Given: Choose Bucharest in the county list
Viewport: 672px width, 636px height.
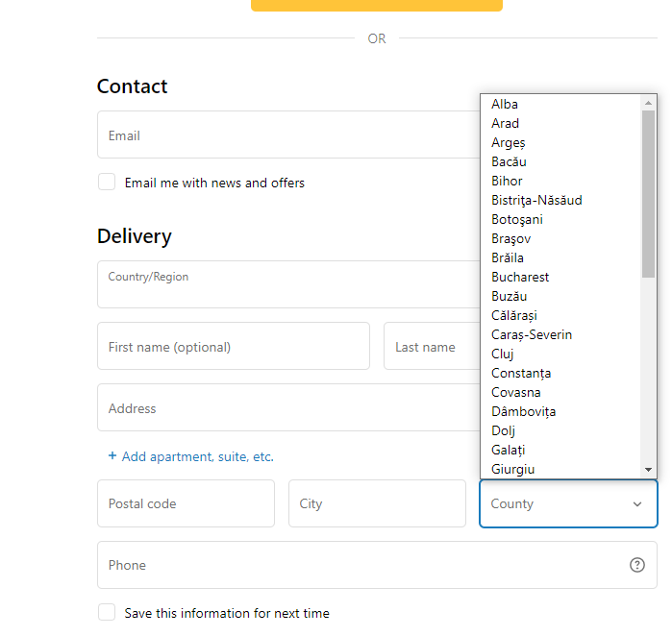Looking at the screenshot, I should (560, 277).
